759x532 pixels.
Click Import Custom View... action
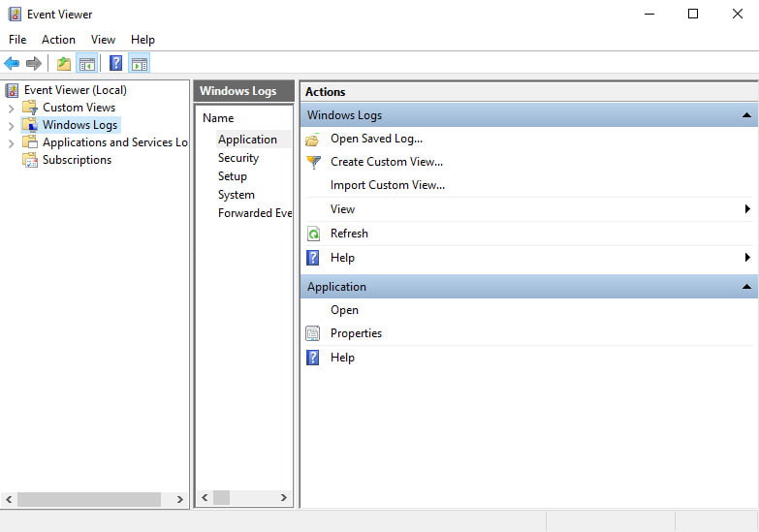(x=387, y=185)
